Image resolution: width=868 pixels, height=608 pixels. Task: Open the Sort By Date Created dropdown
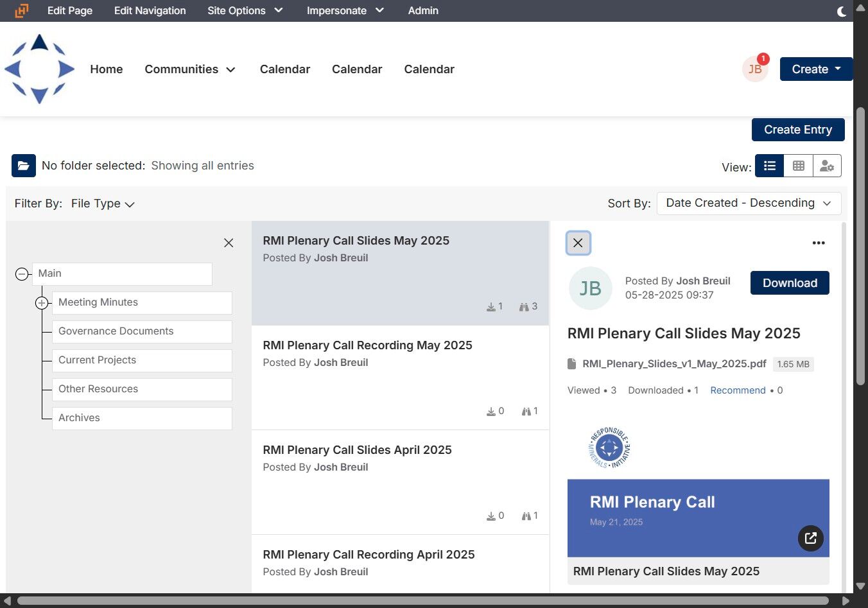point(749,204)
